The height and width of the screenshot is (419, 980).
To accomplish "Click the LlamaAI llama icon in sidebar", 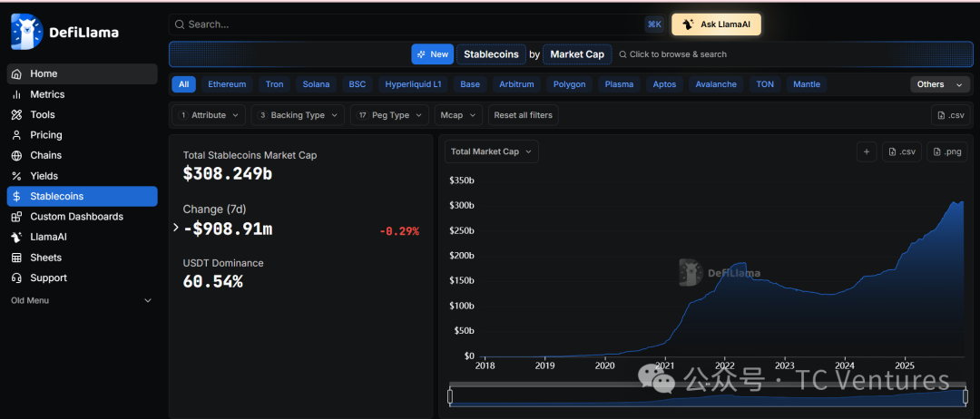I will tap(17, 238).
